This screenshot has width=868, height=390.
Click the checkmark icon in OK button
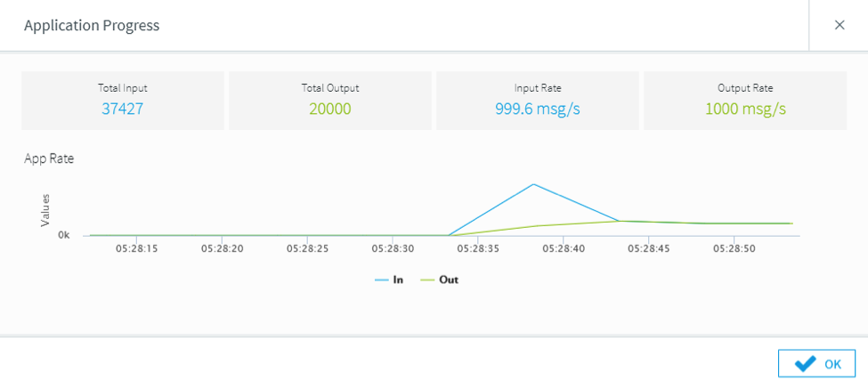[x=805, y=363]
